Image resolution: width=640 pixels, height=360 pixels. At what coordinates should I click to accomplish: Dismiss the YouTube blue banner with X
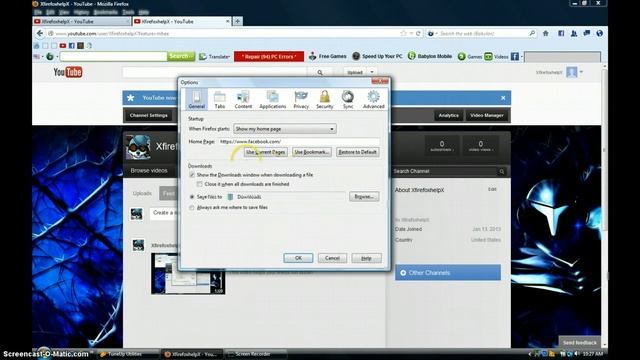[503, 98]
